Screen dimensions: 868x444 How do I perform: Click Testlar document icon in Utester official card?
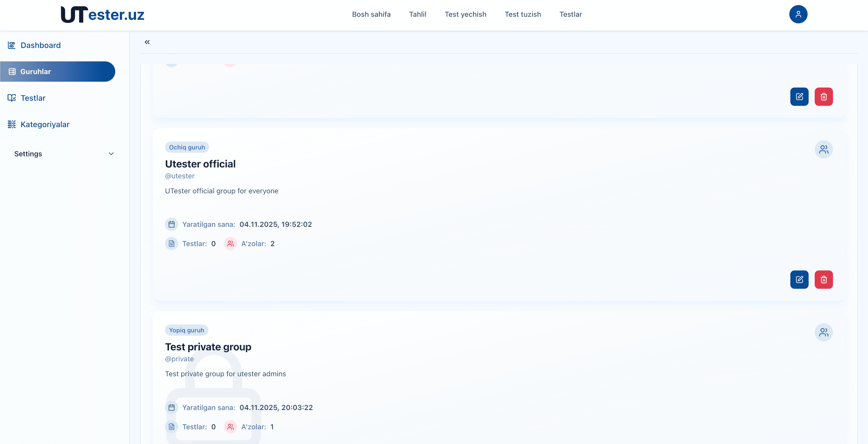(172, 244)
